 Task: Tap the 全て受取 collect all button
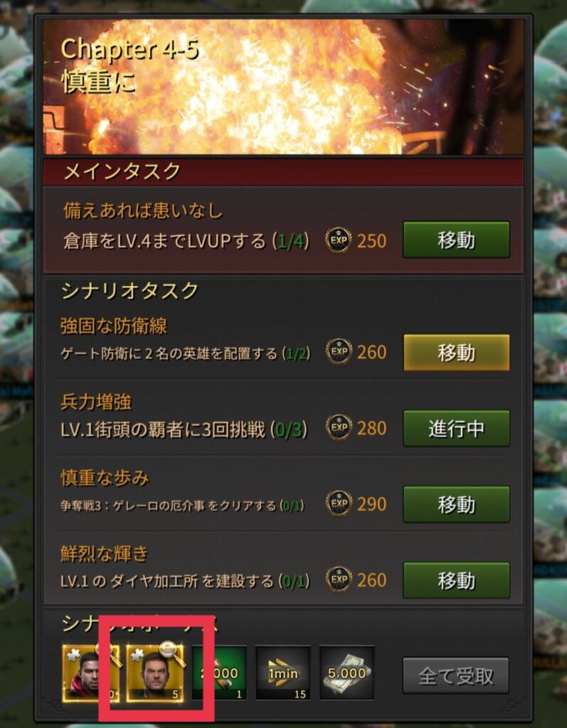tap(455, 675)
